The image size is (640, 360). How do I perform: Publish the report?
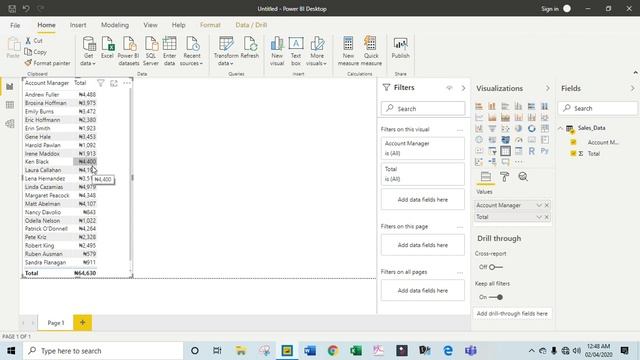[400, 47]
